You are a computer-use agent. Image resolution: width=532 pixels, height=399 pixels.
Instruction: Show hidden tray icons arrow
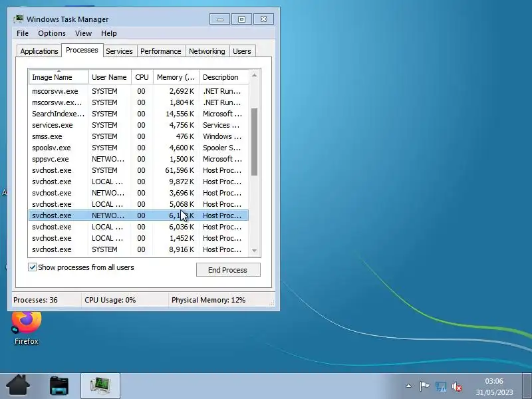coord(408,386)
